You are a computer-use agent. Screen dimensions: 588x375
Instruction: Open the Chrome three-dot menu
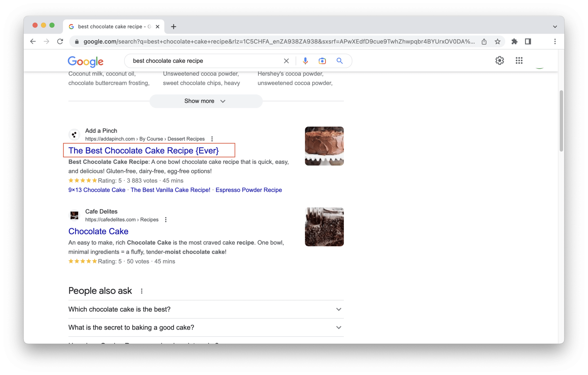[555, 41]
